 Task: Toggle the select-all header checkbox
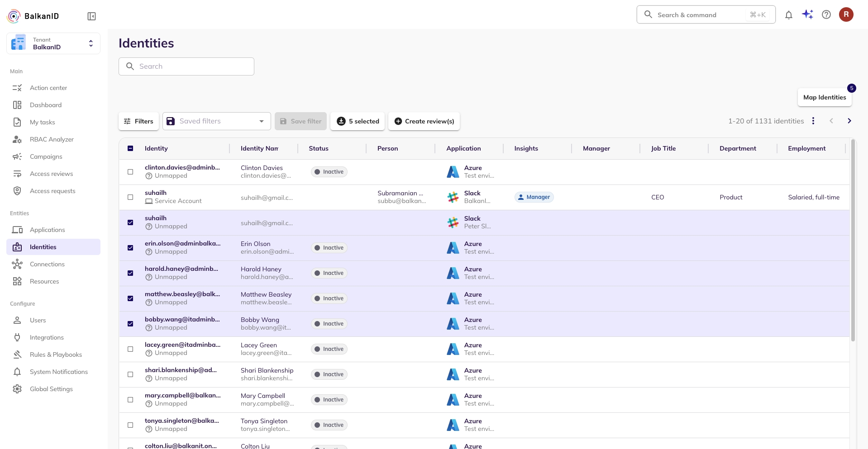click(x=130, y=148)
